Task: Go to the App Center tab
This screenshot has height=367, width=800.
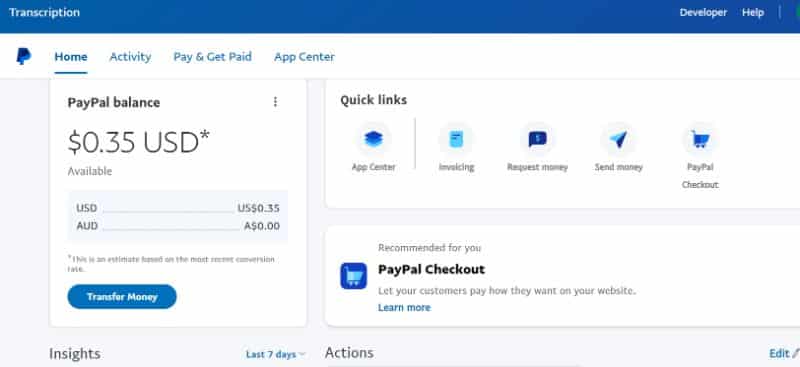Action: point(304,57)
